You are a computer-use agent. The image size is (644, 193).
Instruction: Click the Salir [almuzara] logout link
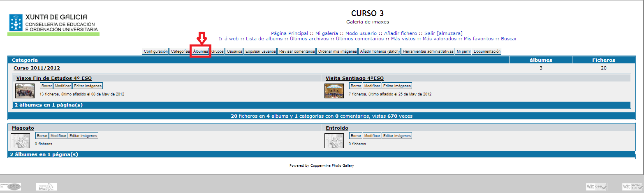[443, 33]
